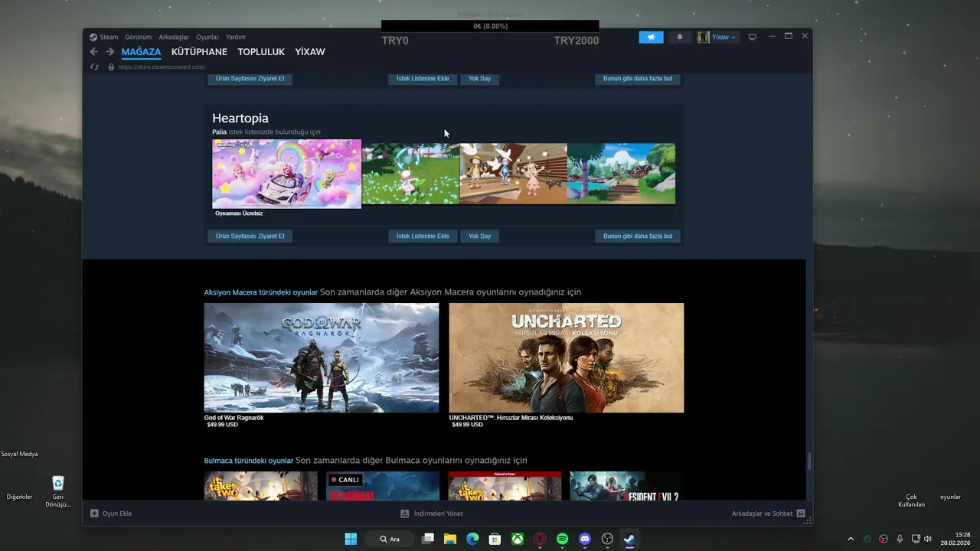This screenshot has height=551, width=980.
Task: Open the CANLI live stream game thumbnail
Action: click(x=383, y=486)
